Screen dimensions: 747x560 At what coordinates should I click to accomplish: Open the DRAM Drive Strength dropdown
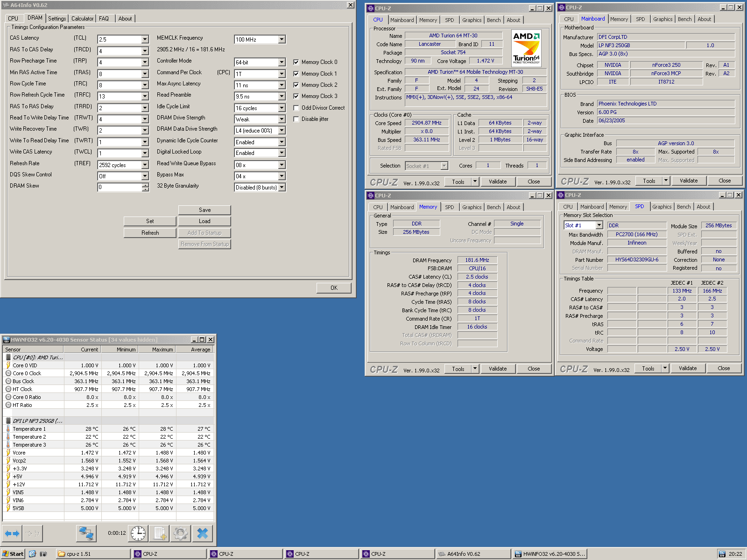[x=282, y=119]
